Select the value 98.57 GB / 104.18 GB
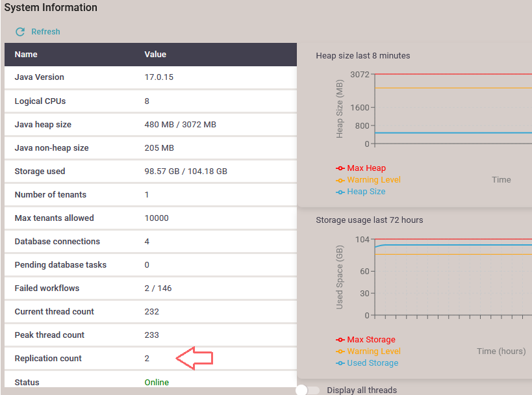This screenshot has height=395, width=532. [x=186, y=172]
